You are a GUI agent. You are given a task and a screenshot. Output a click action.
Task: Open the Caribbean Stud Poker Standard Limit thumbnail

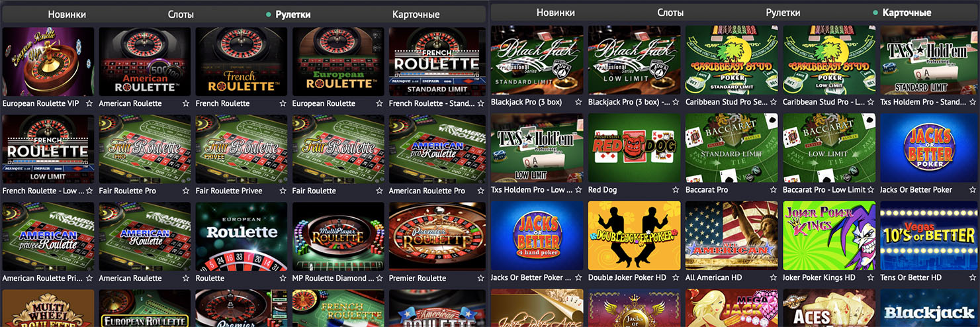click(731, 60)
